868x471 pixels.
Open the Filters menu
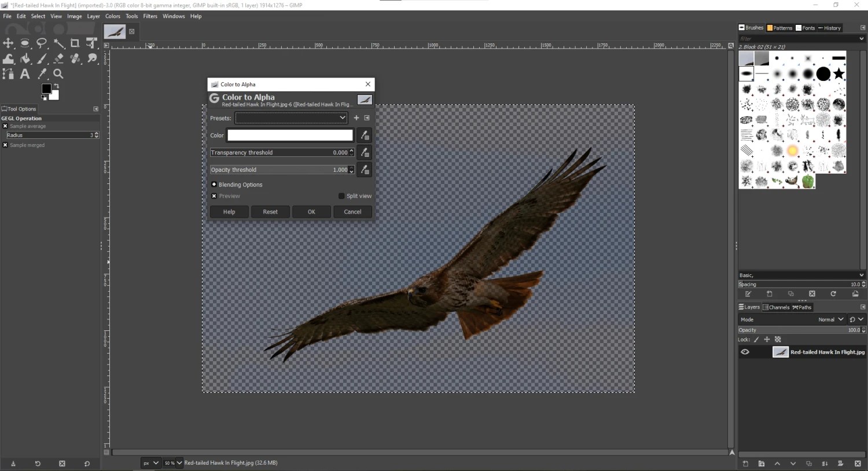click(x=150, y=16)
